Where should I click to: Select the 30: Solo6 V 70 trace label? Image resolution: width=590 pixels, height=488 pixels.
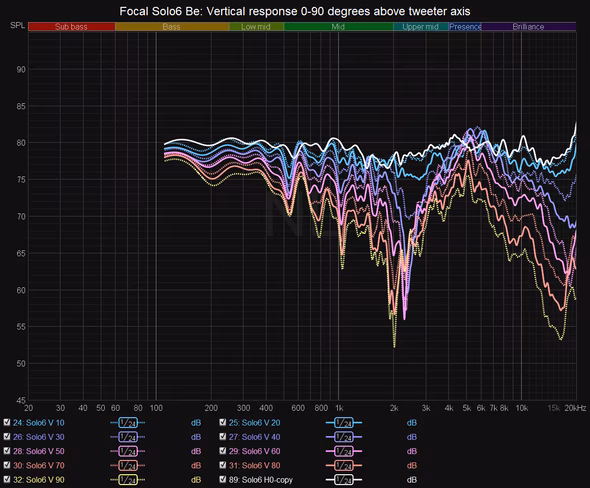[39, 466]
